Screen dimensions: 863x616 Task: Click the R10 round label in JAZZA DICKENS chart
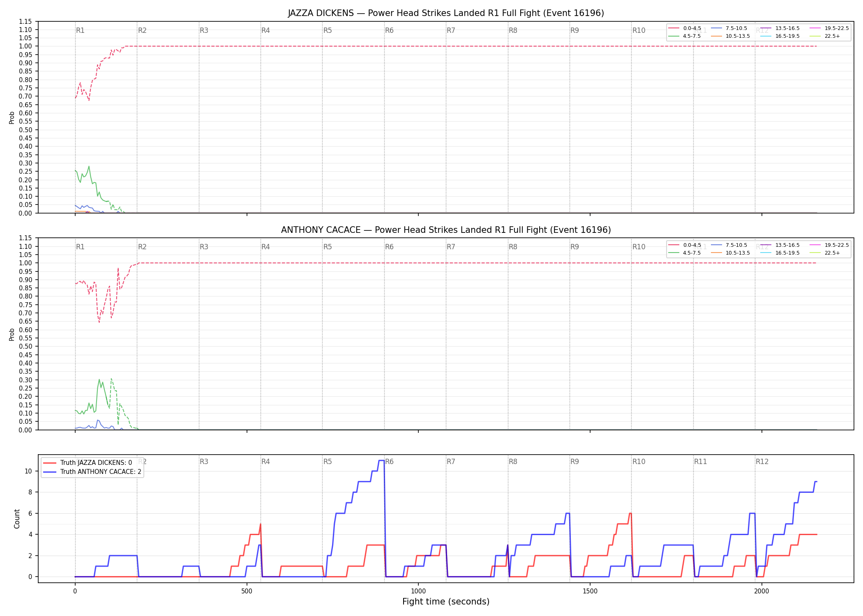click(x=639, y=30)
